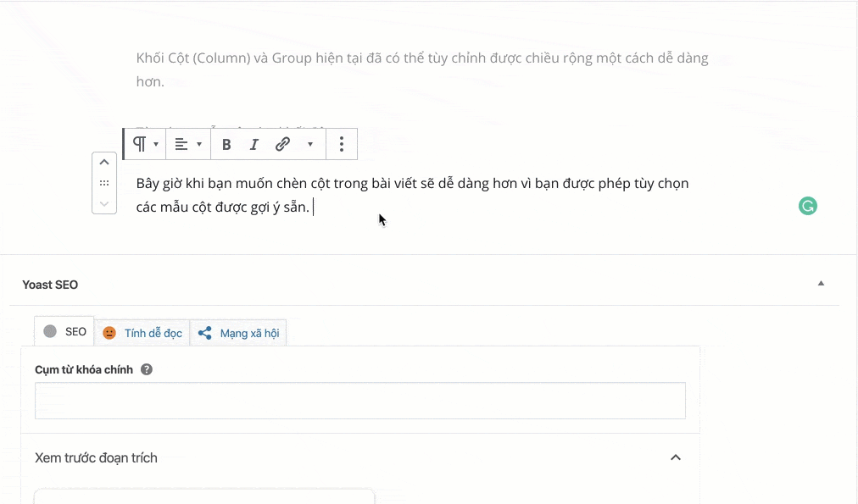The width and height of the screenshot is (858, 504).
Task: Open keyphrase help via the question mark icon
Action: (148, 368)
